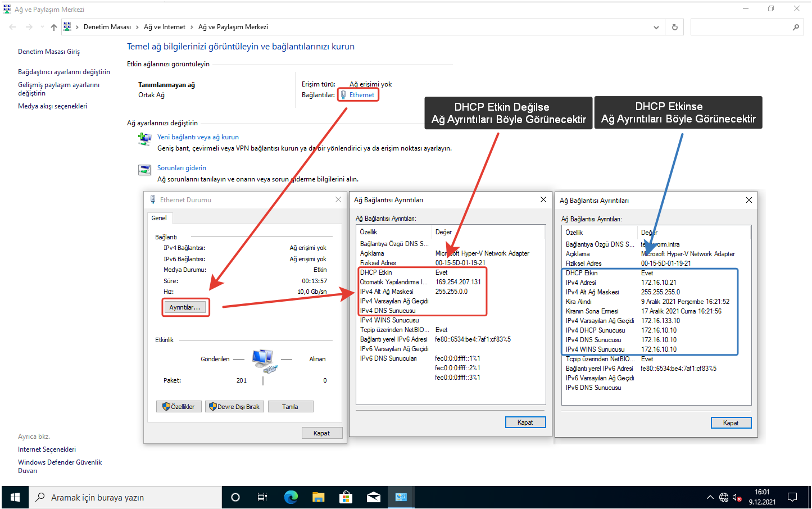Show hidden system tray icons

tap(710, 497)
